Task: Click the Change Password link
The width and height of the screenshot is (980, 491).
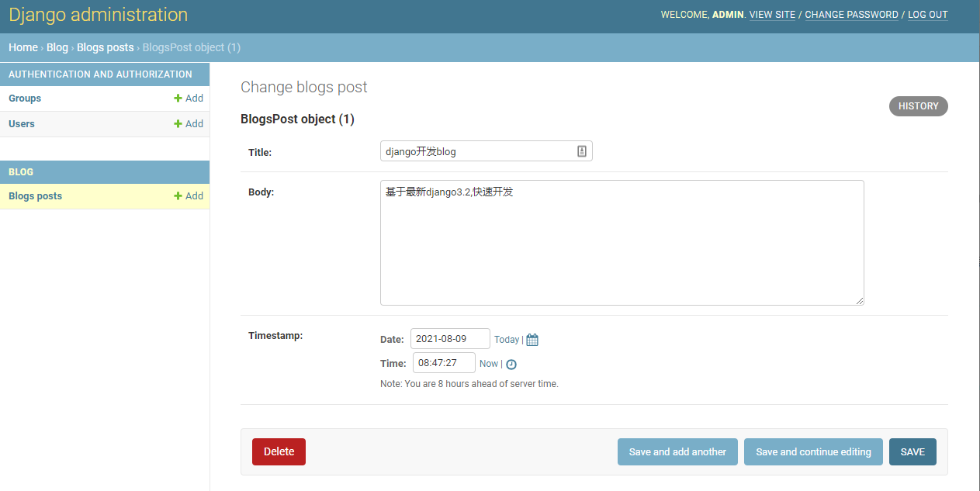Action: tap(851, 15)
